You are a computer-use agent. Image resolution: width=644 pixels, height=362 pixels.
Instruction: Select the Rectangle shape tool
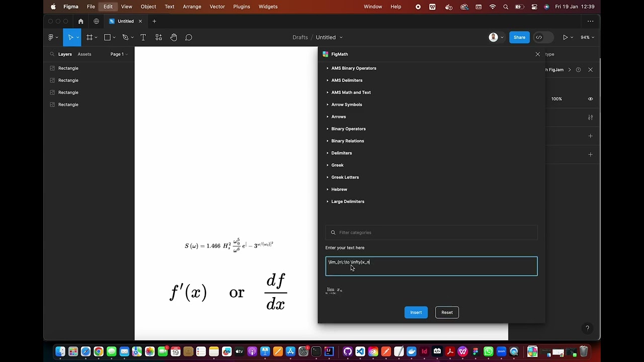(107, 37)
